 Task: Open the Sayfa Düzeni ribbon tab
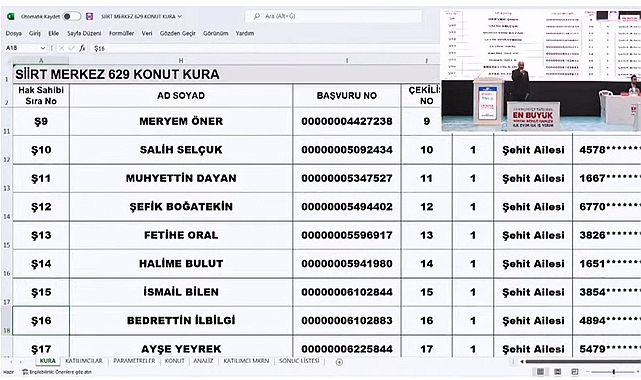[84, 34]
